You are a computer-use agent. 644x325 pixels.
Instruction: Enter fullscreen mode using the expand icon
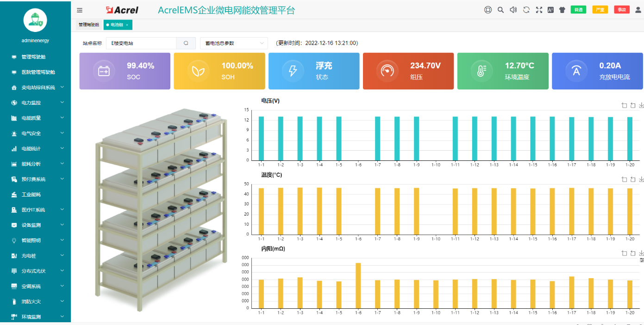[x=539, y=10]
